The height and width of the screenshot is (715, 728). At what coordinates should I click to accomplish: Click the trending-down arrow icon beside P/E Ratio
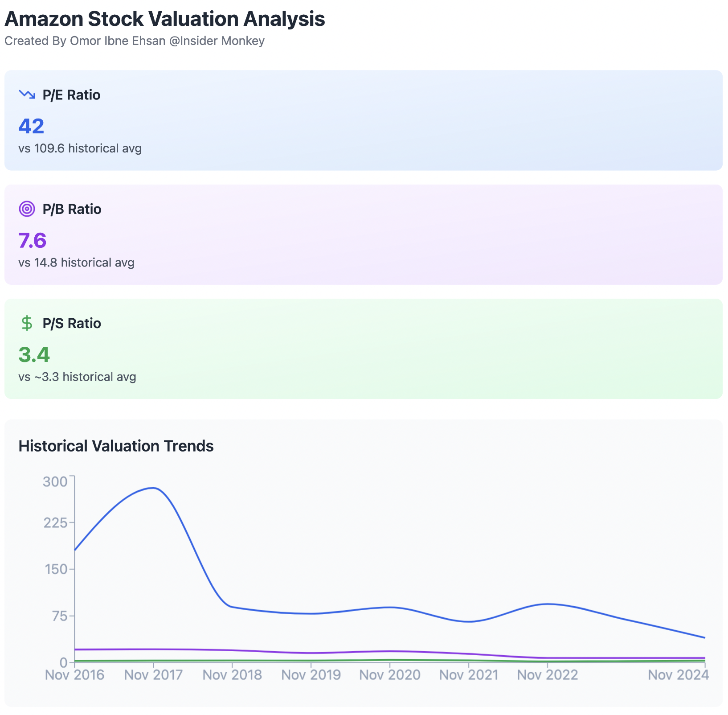(x=27, y=95)
